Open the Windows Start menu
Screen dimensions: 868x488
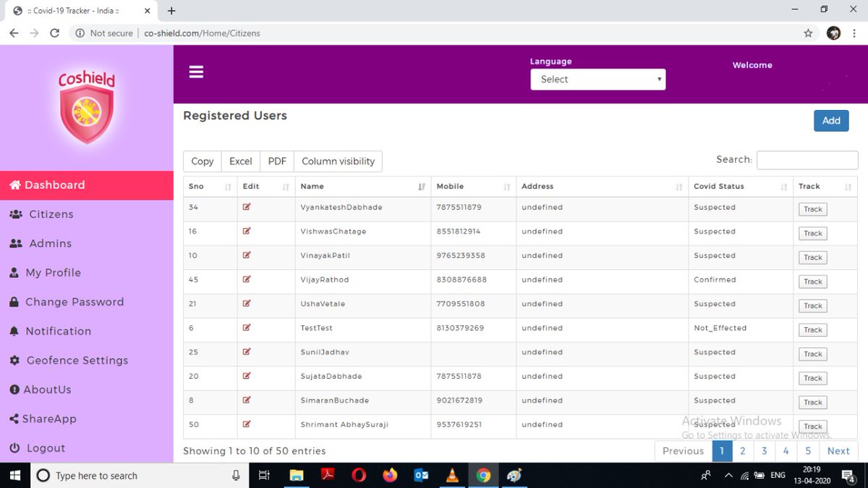tap(14, 476)
